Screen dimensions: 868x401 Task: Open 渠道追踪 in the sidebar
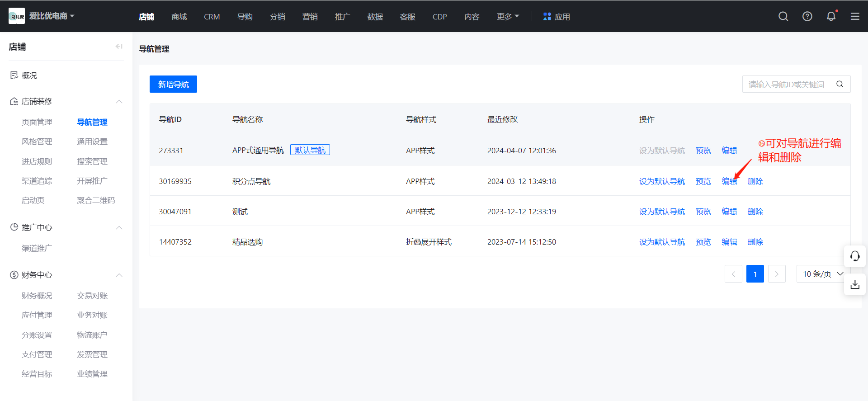click(37, 181)
